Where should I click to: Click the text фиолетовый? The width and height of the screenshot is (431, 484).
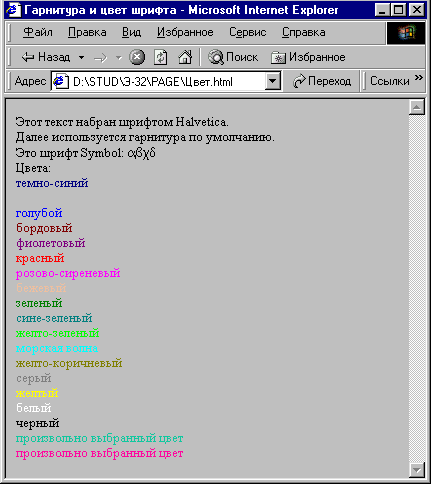click(x=51, y=243)
